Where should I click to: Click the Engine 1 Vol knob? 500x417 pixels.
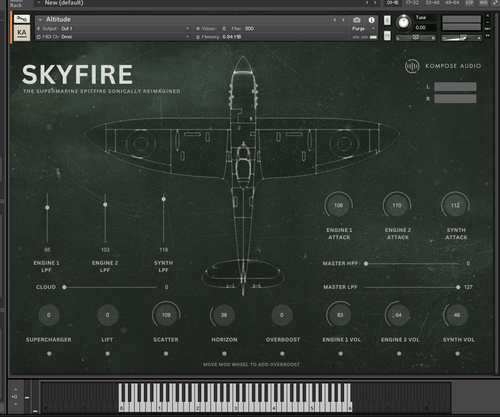[340, 315]
